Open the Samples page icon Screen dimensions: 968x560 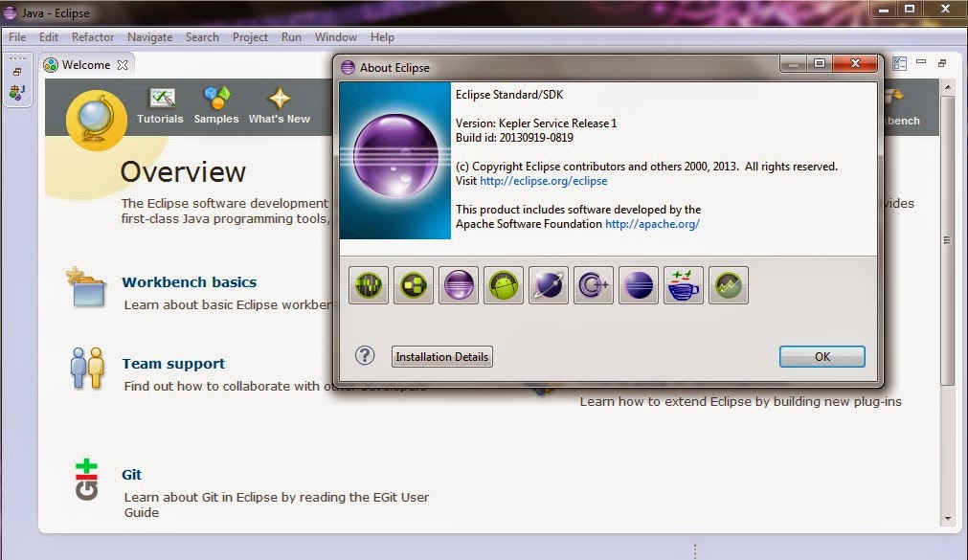(x=216, y=98)
